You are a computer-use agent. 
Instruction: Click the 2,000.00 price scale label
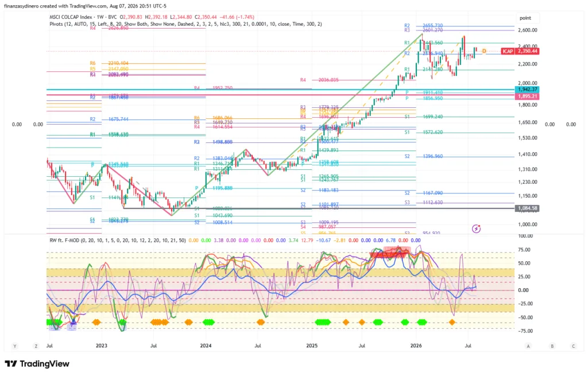[x=527, y=83]
